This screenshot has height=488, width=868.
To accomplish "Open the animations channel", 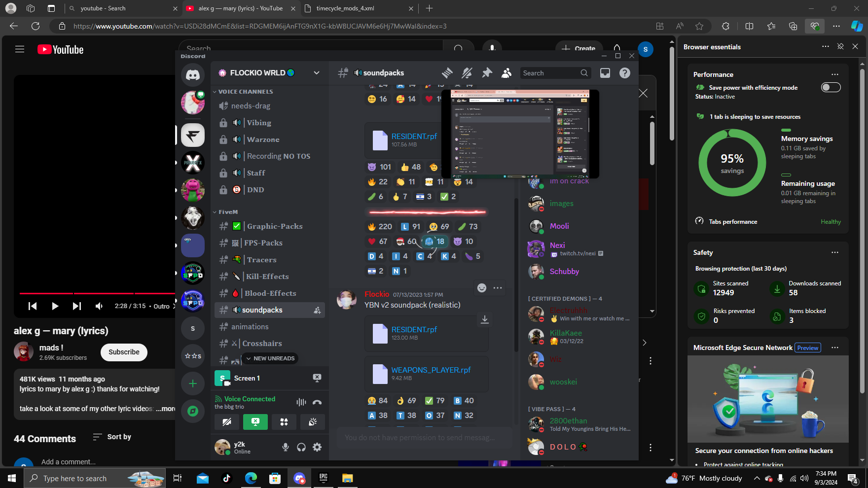I will coord(270,327).
